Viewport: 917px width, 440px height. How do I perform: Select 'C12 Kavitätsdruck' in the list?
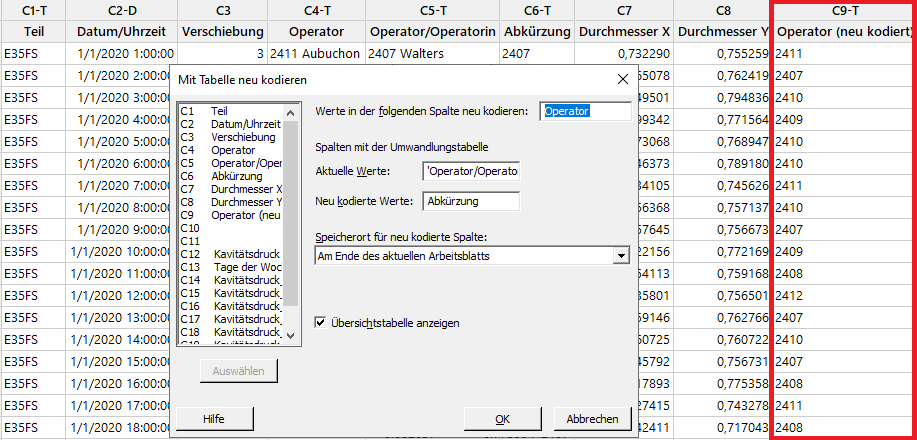click(x=231, y=255)
